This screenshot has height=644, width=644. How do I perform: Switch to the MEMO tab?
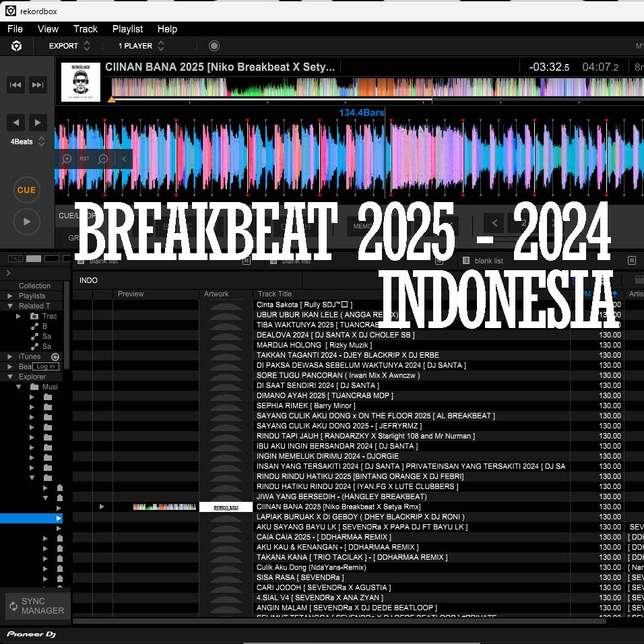362,226
